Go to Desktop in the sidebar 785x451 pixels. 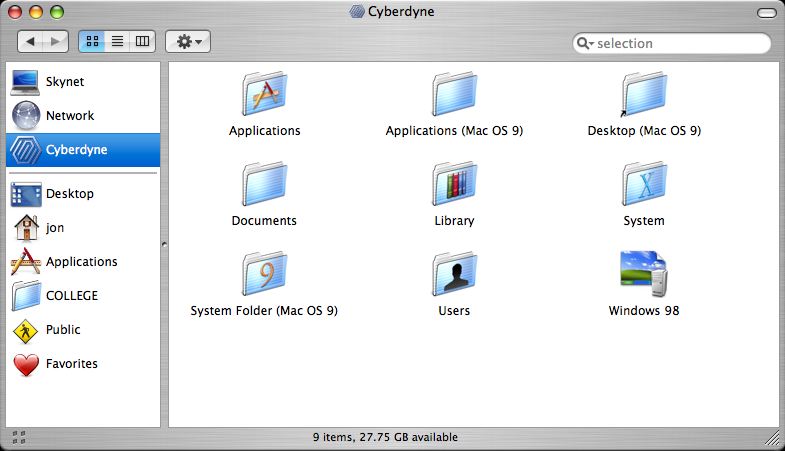83,194
